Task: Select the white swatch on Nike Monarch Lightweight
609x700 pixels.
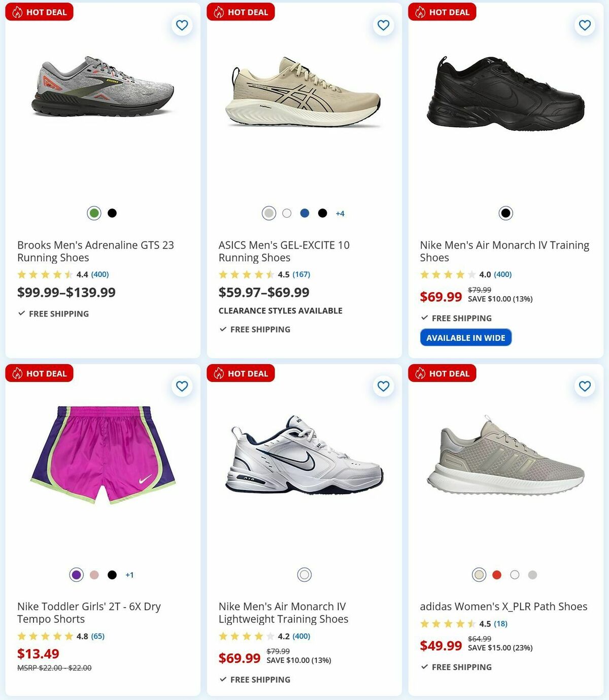Action: pyautogui.click(x=303, y=575)
